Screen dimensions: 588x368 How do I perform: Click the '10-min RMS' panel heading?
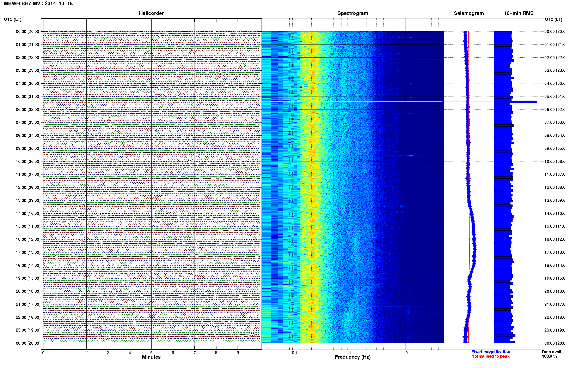519,13
